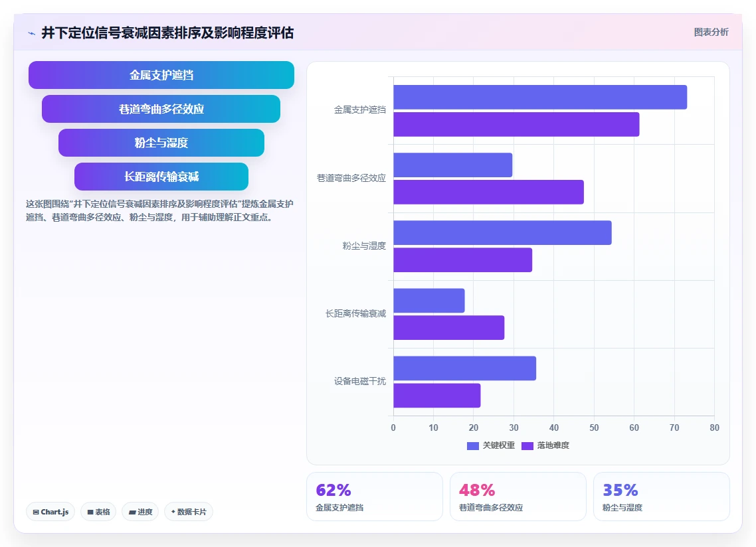This screenshot has width=756, height=547.
Task: Select the 粉尘与湿度 funnel bar
Action: coord(161,143)
